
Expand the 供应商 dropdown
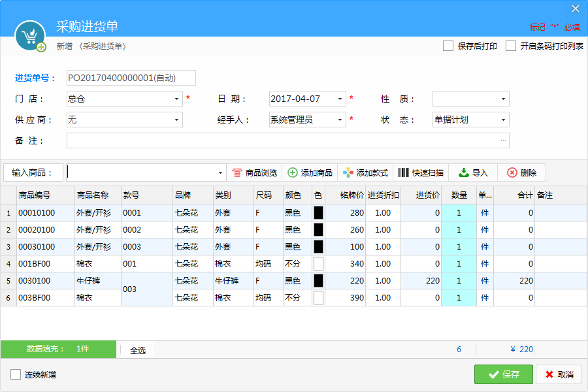(x=176, y=120)
